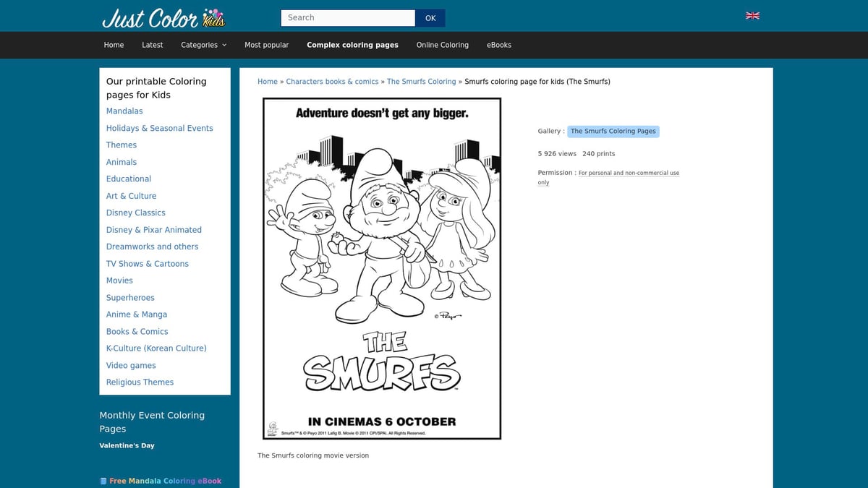The image size is (868, 488).
Task: Go to Most popular
Action: pyautogui.click(x=266, y=45)
